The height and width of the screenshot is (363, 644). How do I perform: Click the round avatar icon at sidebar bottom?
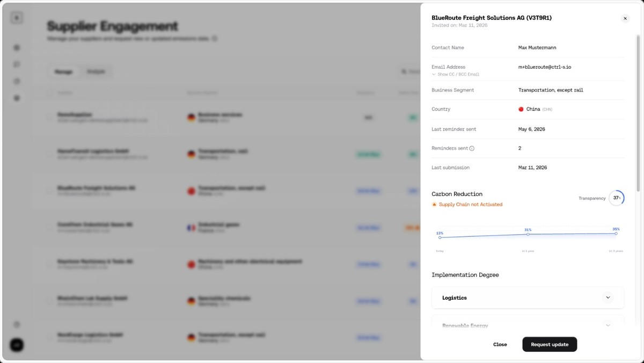tap(17, 345)
